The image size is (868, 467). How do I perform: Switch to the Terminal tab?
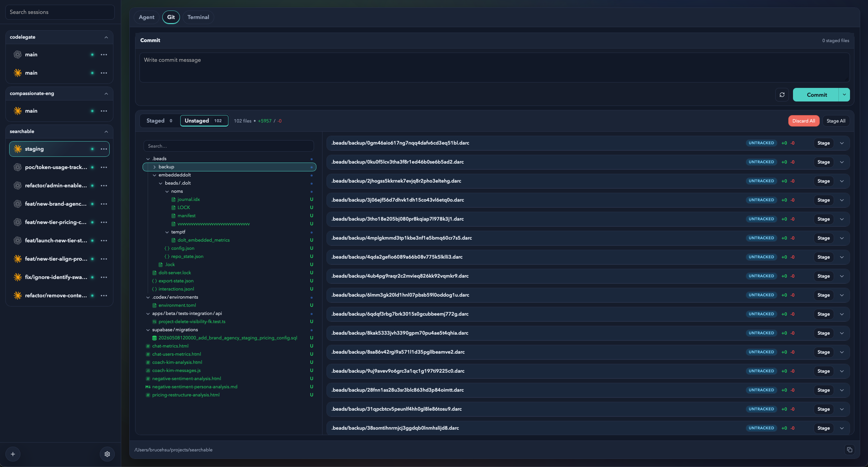pos(198,17)
